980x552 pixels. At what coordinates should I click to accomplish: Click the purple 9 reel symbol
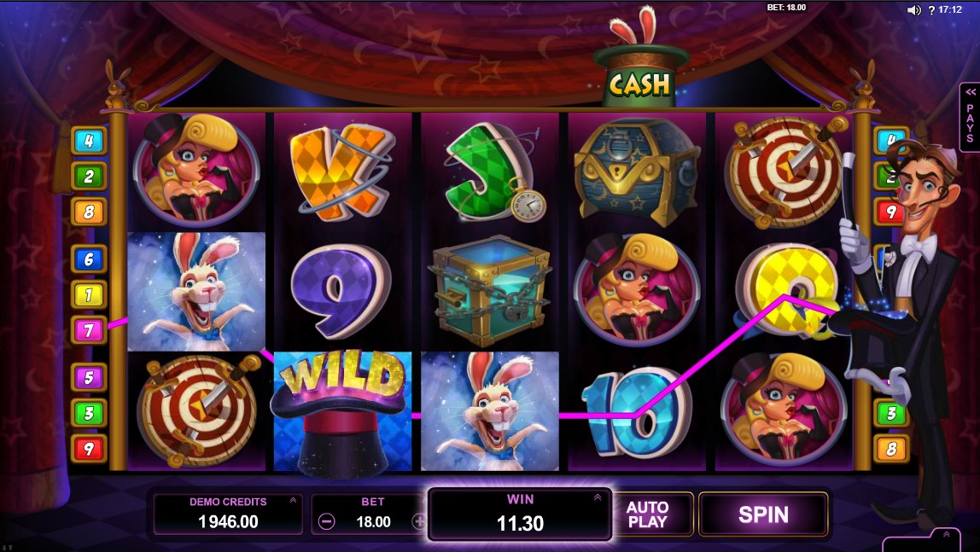(x=341, y=290)
